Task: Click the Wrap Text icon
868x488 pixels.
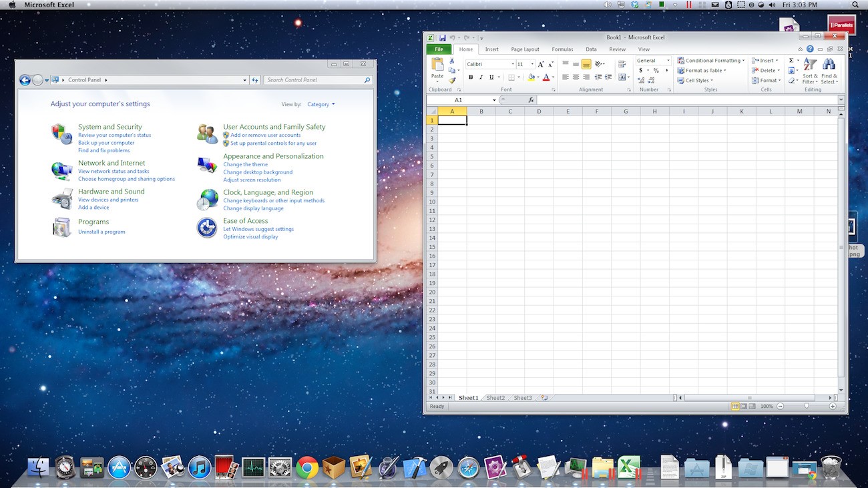Action: pyautogui.click(x=622, y=64)
